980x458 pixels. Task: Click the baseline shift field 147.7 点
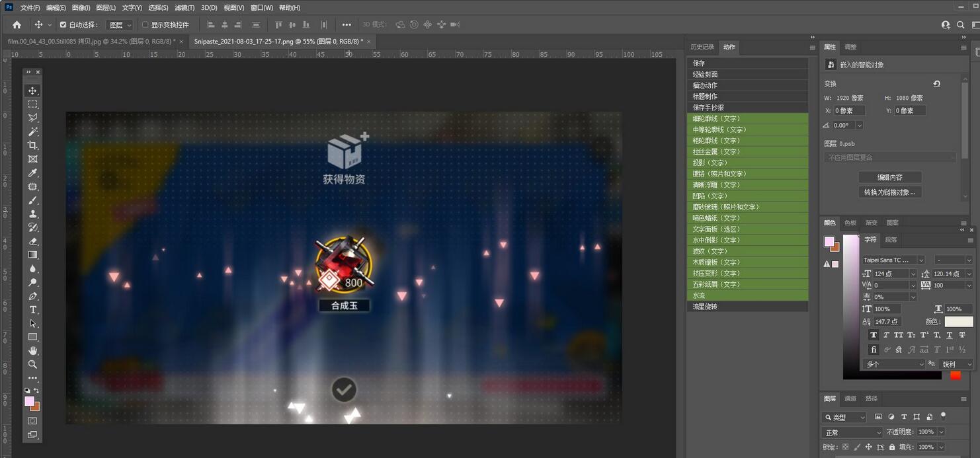(x=887, y=322)
